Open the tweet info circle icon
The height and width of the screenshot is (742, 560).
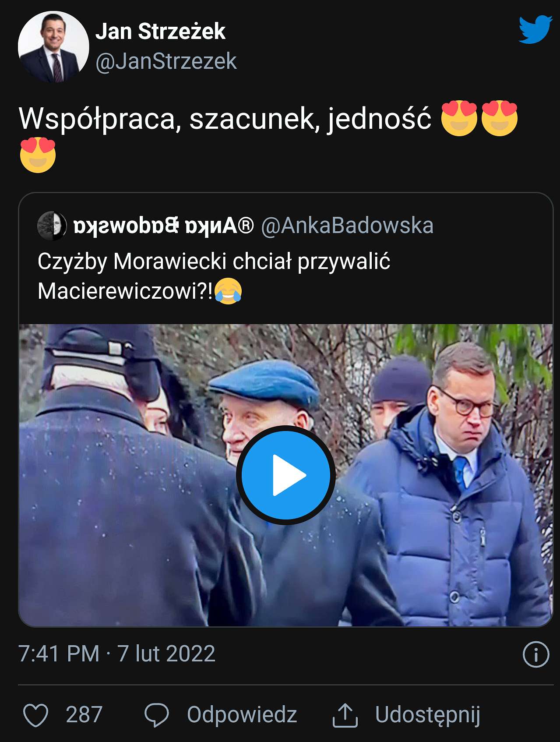536,654
